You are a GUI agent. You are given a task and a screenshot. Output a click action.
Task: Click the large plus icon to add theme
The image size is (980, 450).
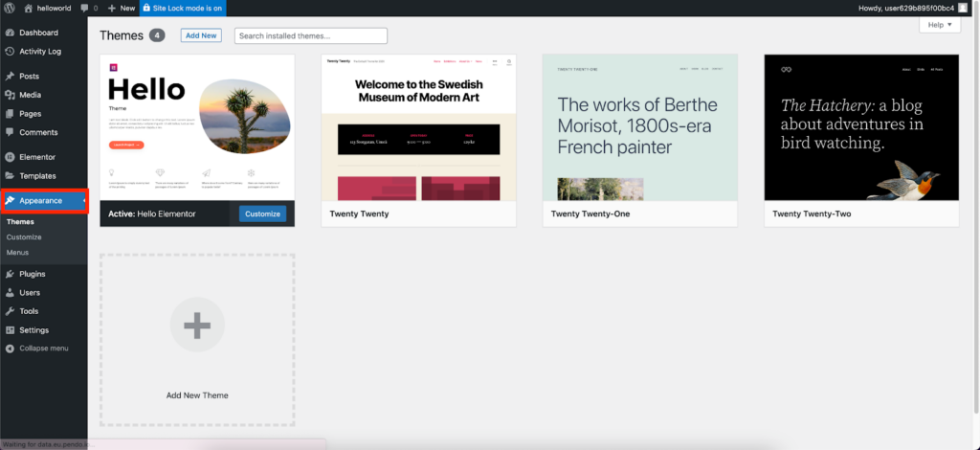tap(197, 326)
